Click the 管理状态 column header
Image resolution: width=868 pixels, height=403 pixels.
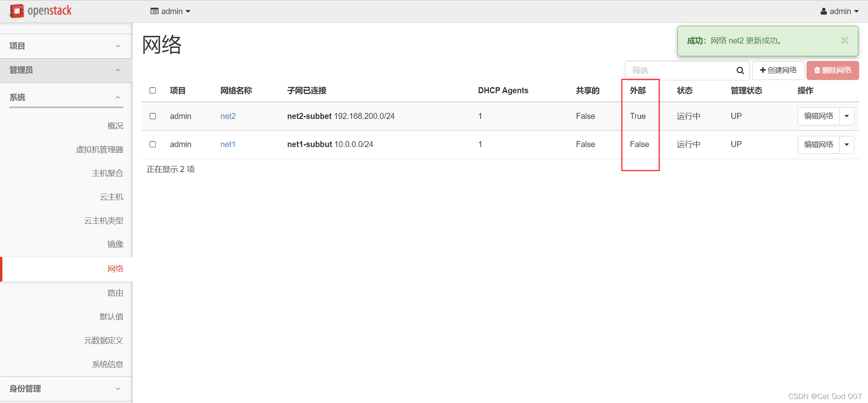746,90
